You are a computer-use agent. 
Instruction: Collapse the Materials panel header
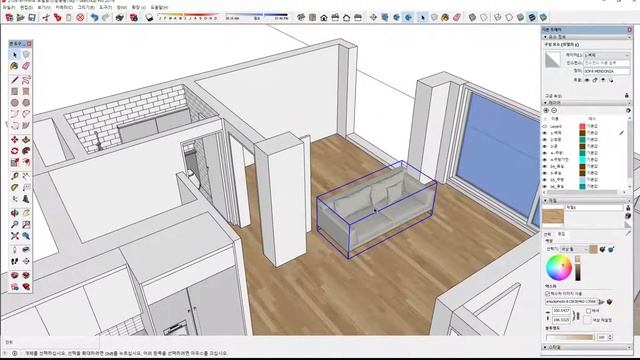(587, 200)
